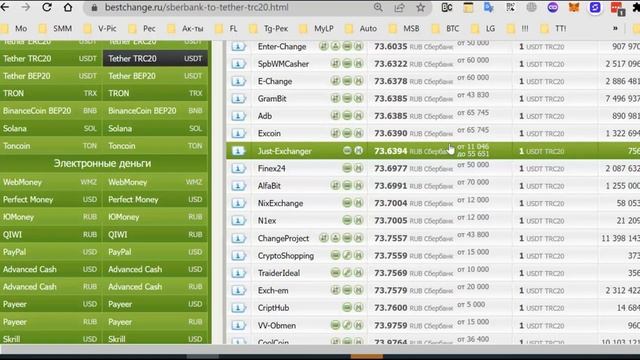Image resolution: width=640 pixels, height=360 pixels.
Task: Select BinanceCoin BEP20 in give column
Action: [x=51, y=111]
